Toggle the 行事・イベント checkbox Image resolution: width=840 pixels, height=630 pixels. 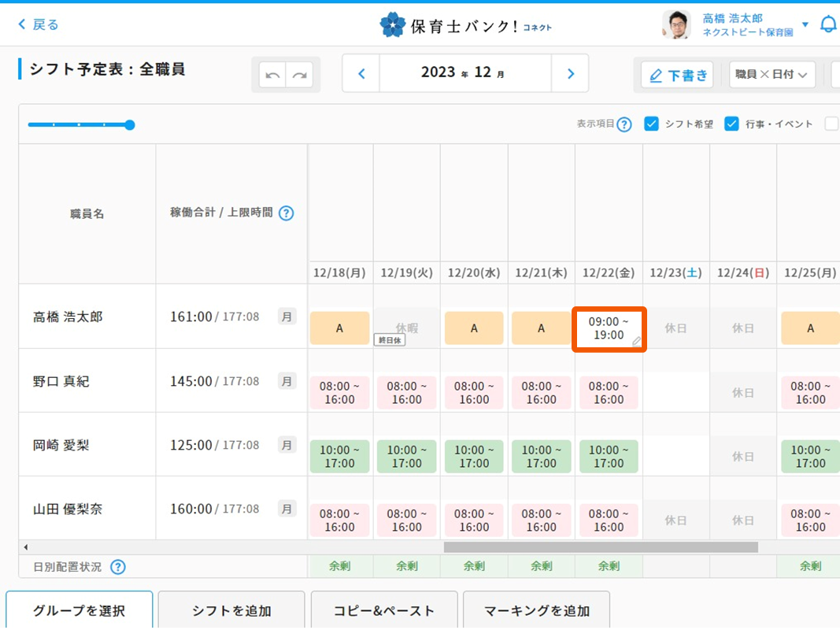[x=731, y=124]
